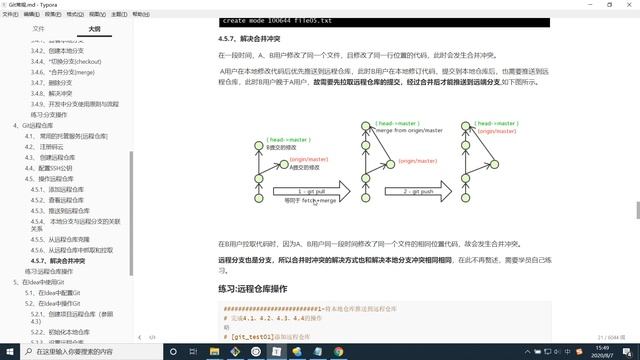Image resolution: width=640 pixels, height=360 pixels.
Task: Click heading 练习:远程仓库操作 in document
Action: point(253,289)
